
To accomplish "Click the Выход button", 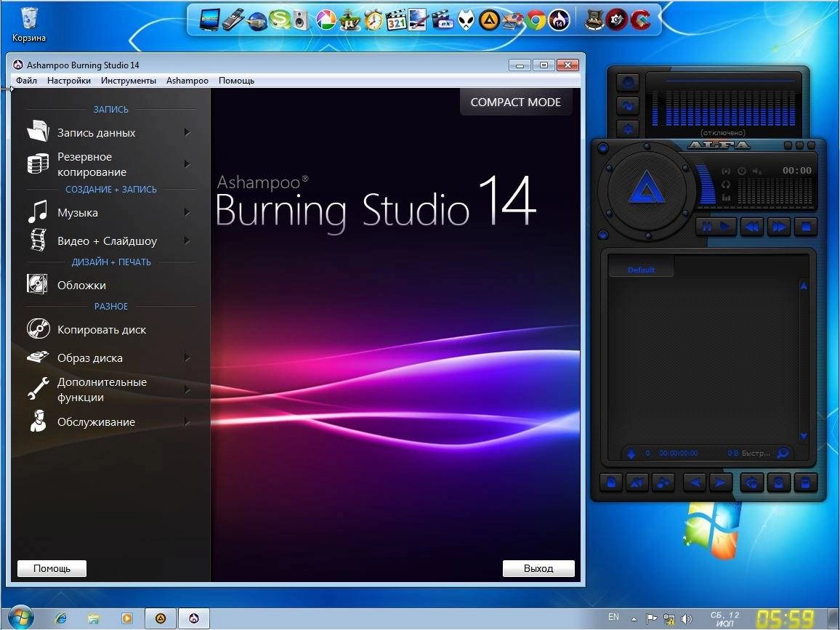I will coord(538,568).
